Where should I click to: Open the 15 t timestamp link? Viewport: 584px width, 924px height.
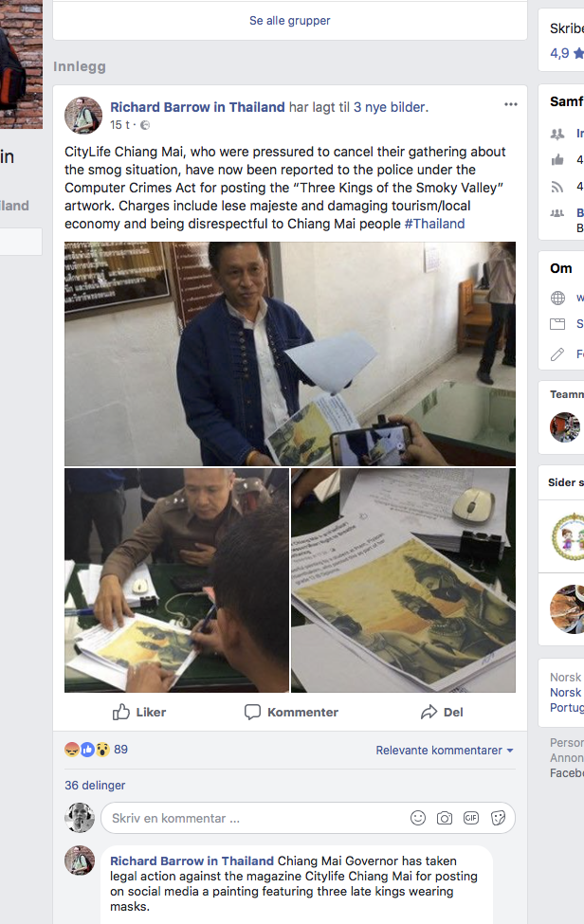[120, 125]
